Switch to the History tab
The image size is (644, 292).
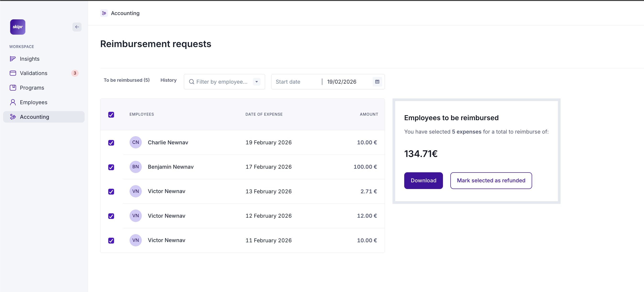(168, 80)
